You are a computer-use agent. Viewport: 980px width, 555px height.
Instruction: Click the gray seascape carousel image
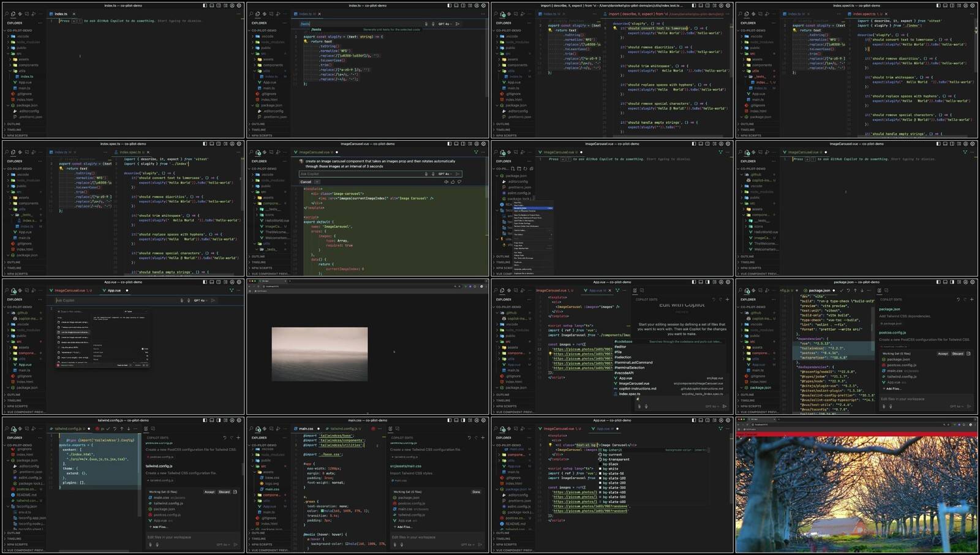(x=319, y=353)
